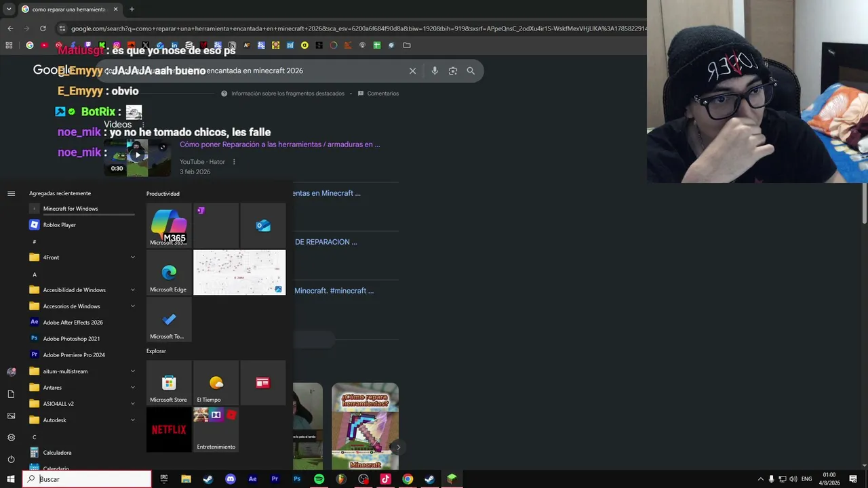Screen dimensions: 868x488
Task: Click the Buscar taskbar search box
Action: [87, 479]
